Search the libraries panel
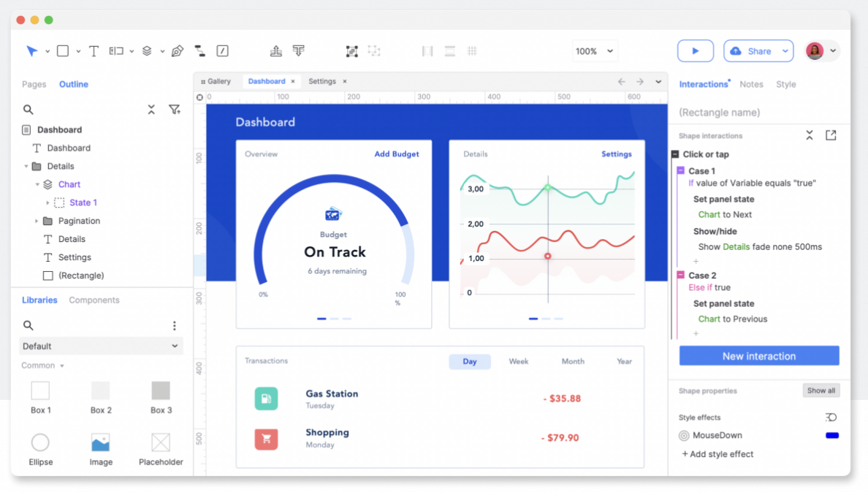 coord(28,325)
